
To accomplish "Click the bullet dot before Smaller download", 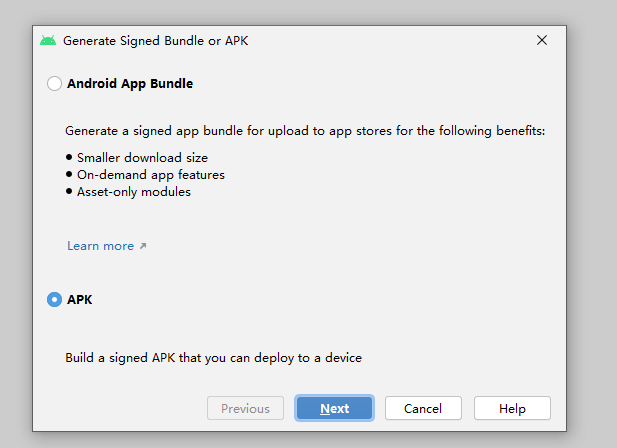I will pos(69,157).
